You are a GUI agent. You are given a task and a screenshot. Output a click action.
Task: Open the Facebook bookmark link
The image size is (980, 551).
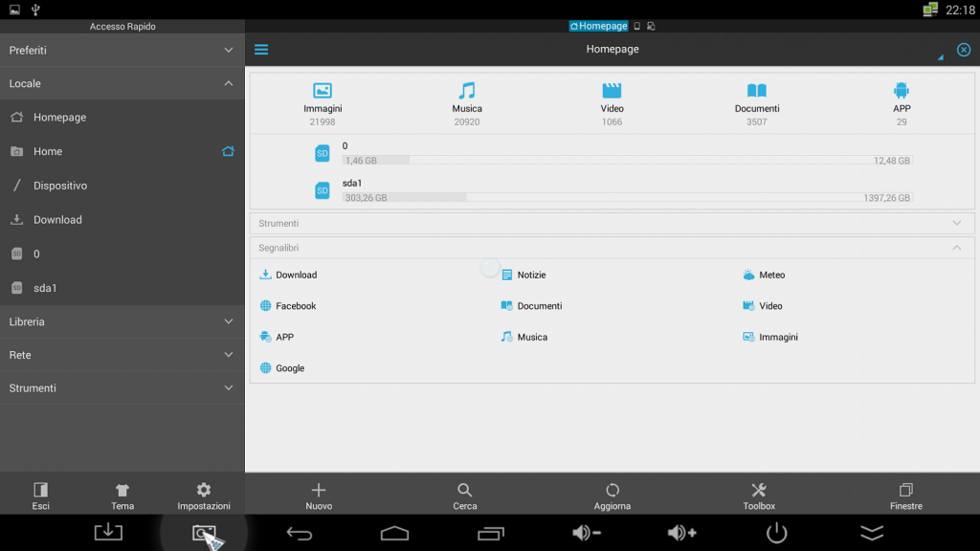click(296, 306)
